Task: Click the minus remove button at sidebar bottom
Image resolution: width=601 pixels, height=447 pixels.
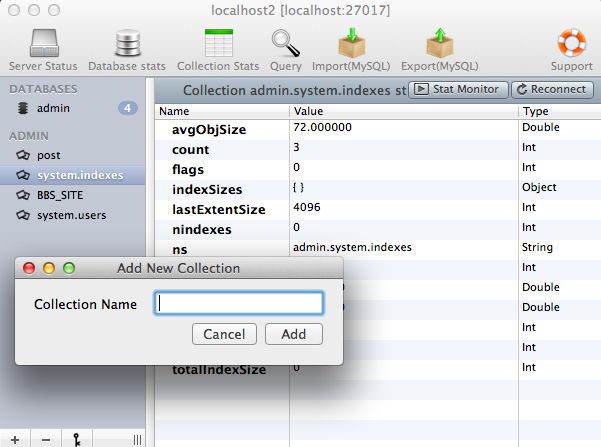Action: coord(46,439)
